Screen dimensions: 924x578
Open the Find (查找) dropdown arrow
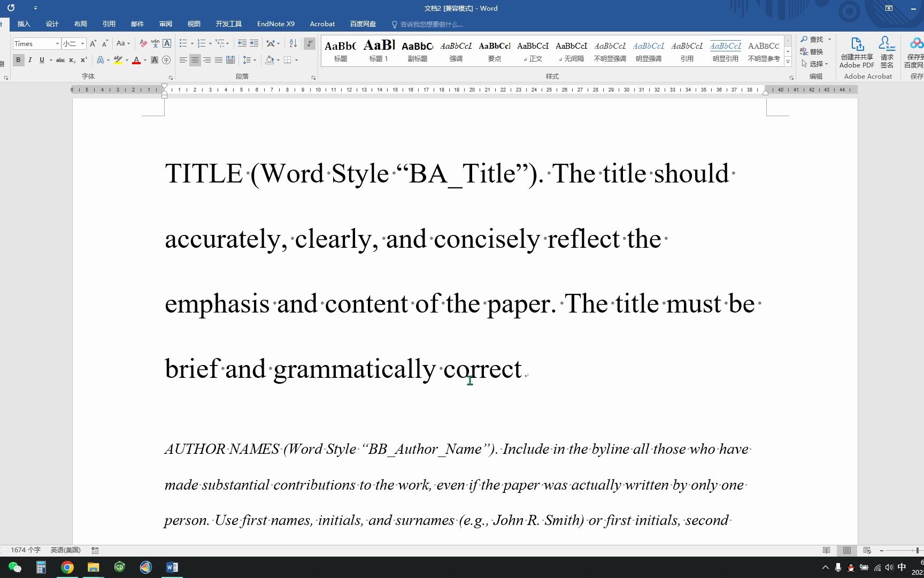pyautogui.click(x=829, y=39)
